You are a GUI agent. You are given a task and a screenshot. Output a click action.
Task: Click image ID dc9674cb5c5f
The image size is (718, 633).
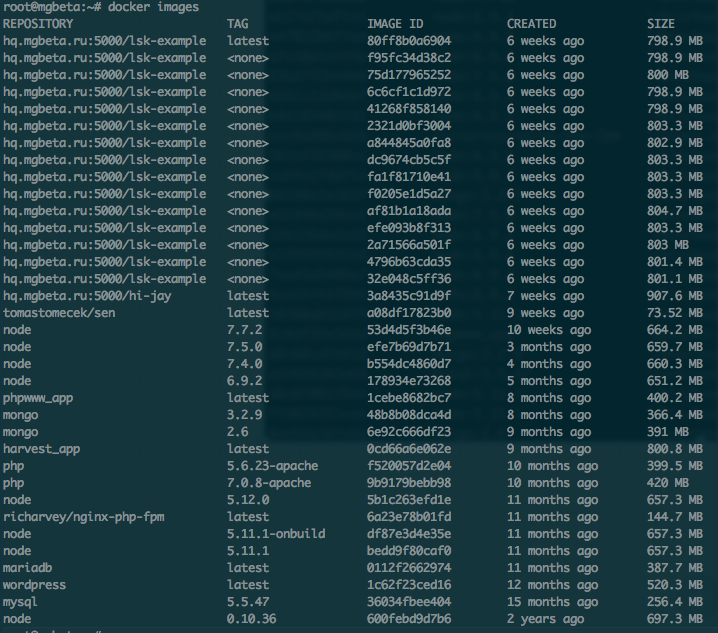(409, 160)
